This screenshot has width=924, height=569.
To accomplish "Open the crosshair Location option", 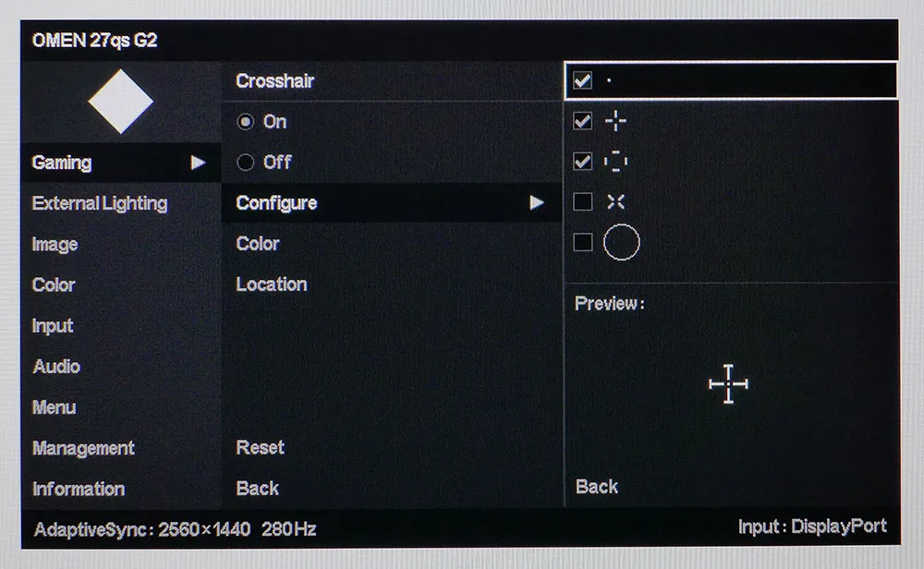I will coord(272,284).
